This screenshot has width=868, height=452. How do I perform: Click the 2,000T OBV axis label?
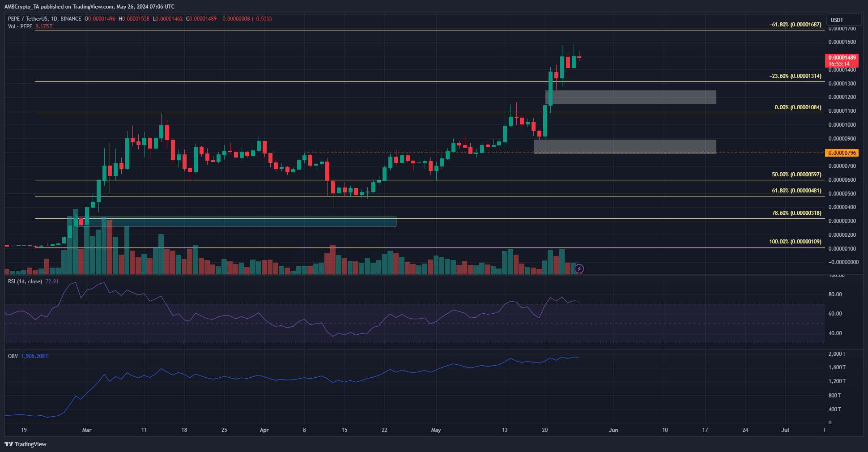837,354
